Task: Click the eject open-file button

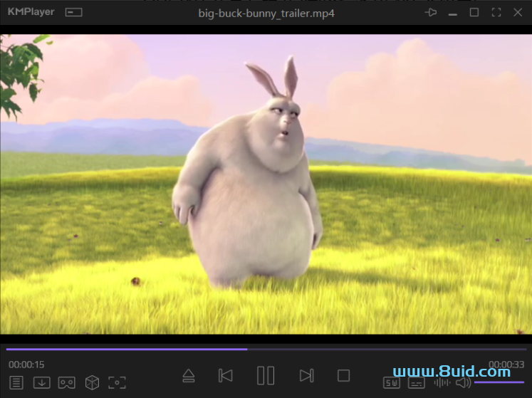Action: pos(188,376)
